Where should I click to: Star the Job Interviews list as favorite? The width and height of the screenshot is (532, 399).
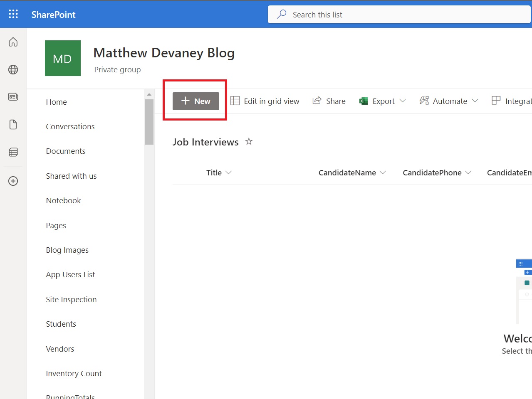[248, 141]
